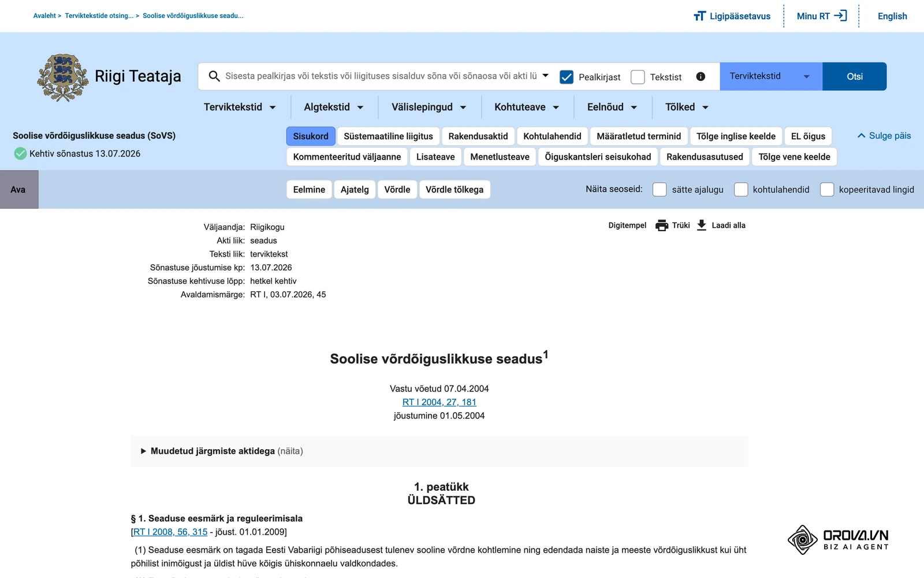Open Määratletud terminid tab

(639, 136)
